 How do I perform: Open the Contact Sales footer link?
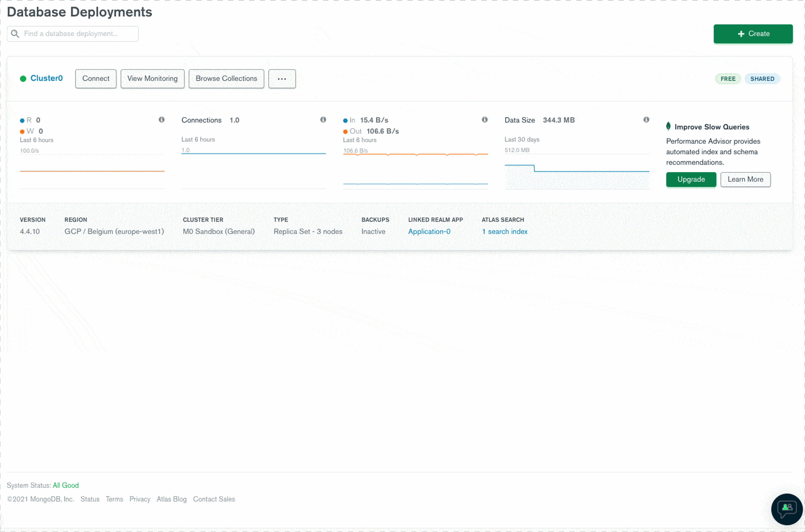[214, 499]
